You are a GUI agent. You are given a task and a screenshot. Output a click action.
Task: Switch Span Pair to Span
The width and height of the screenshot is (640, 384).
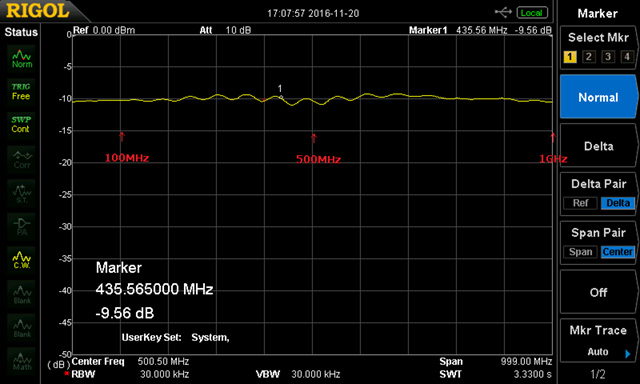pyautogui.click(x=580, y=252)
